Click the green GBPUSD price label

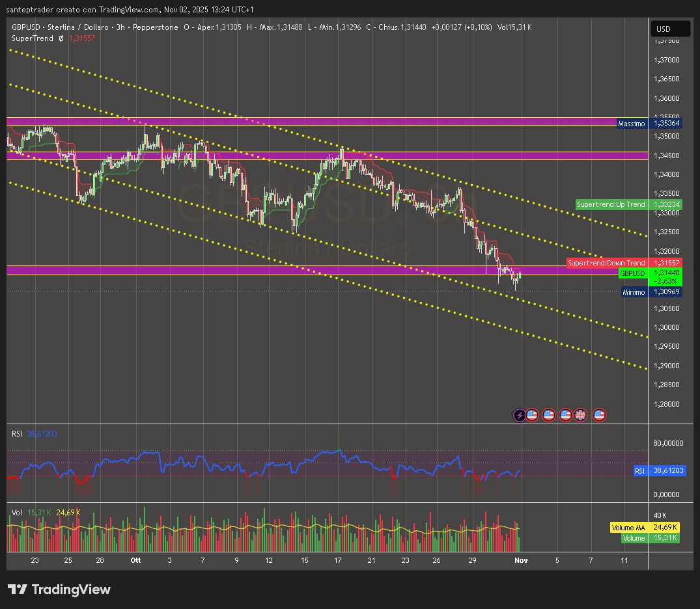pos(634,274)
